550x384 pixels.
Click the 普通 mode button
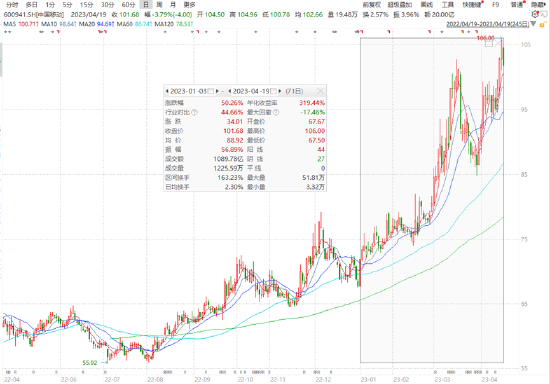pos(517,5)
